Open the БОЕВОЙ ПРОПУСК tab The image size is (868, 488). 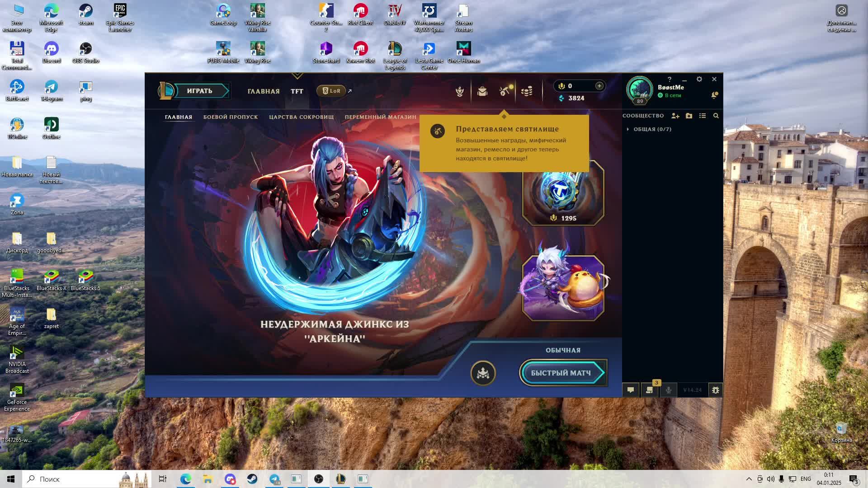pyautogui.click(x=231, y=117)
